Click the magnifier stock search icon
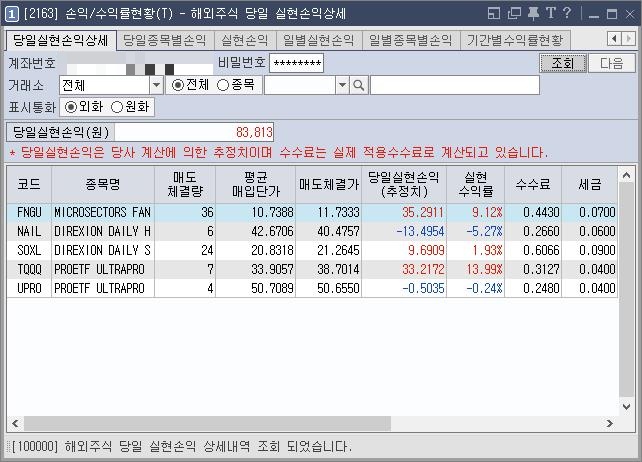642x462 pixels. tap(359, 85)
